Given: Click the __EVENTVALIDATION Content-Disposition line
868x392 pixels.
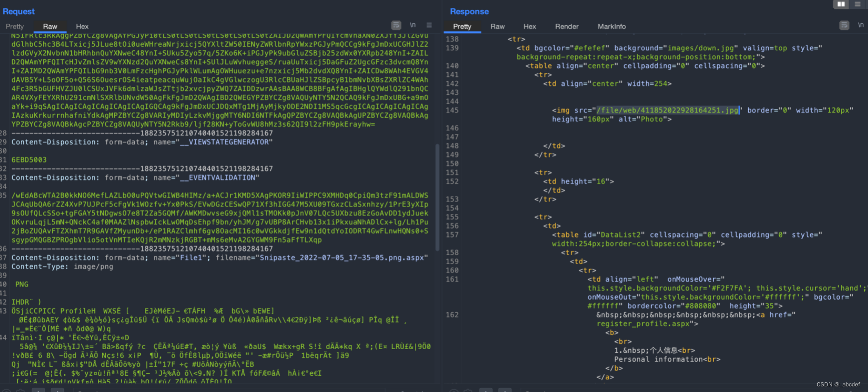Looking at the screenshot, I should pos(135,177).
